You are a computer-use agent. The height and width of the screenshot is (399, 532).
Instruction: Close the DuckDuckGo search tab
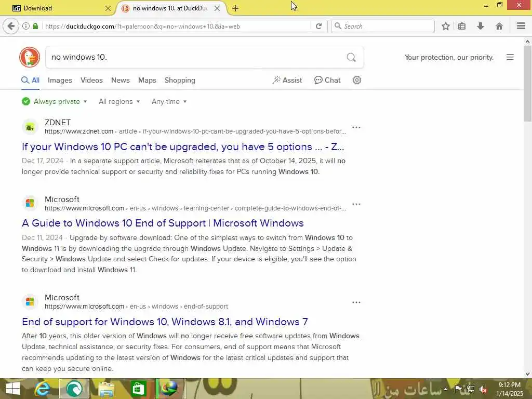coord(217,8)
